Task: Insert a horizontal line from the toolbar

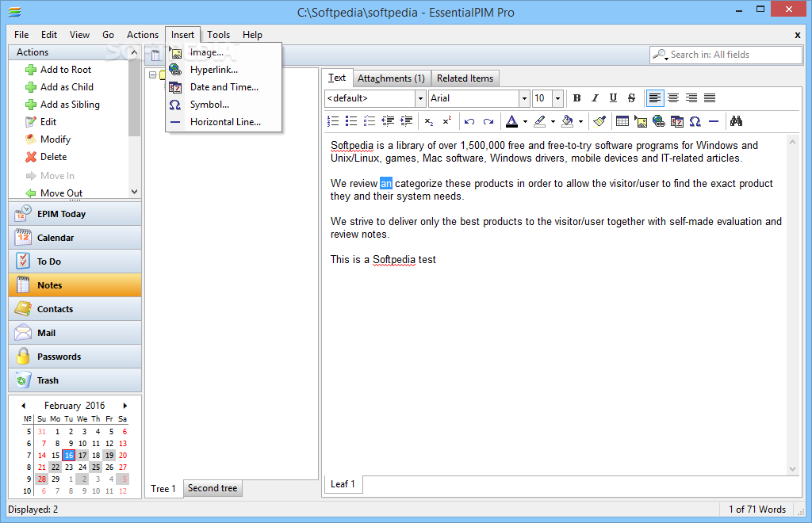Action: 714,121
